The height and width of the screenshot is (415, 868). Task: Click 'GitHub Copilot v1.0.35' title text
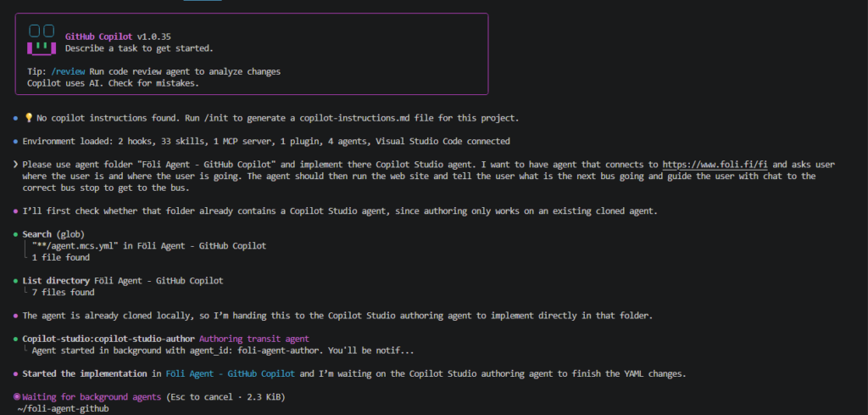point(118,36)
